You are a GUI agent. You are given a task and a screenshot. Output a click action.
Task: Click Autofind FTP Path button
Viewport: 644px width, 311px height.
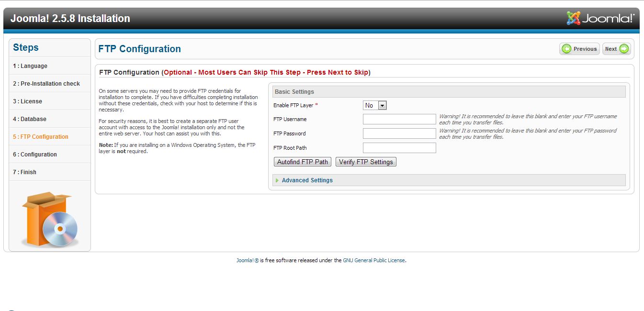point(303,162)
